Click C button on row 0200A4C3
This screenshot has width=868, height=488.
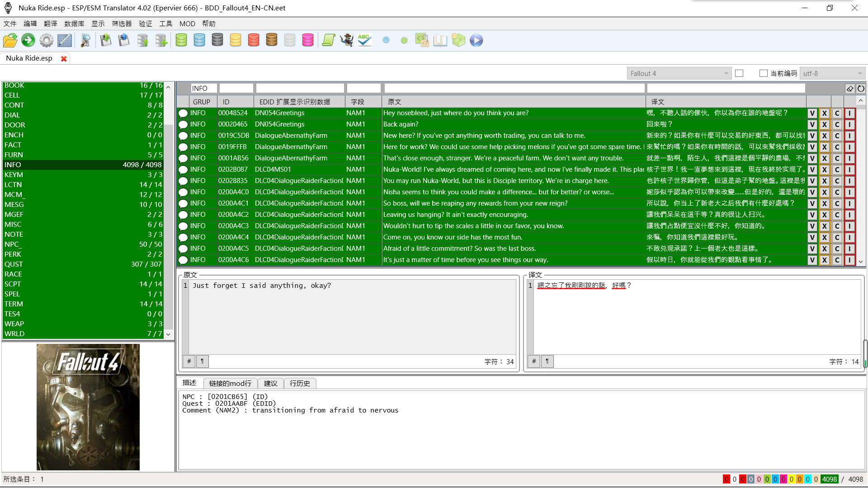coord(837,226)
